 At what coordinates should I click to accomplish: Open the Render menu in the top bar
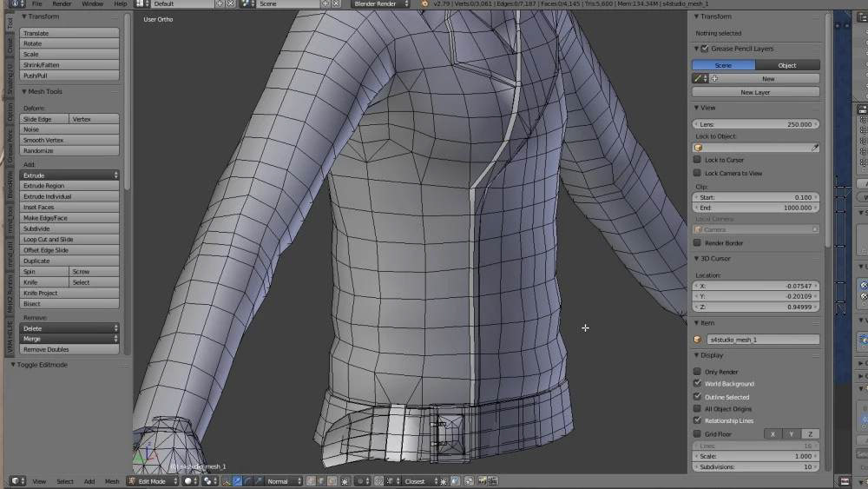pyautogui.click(x=62, y=3)
